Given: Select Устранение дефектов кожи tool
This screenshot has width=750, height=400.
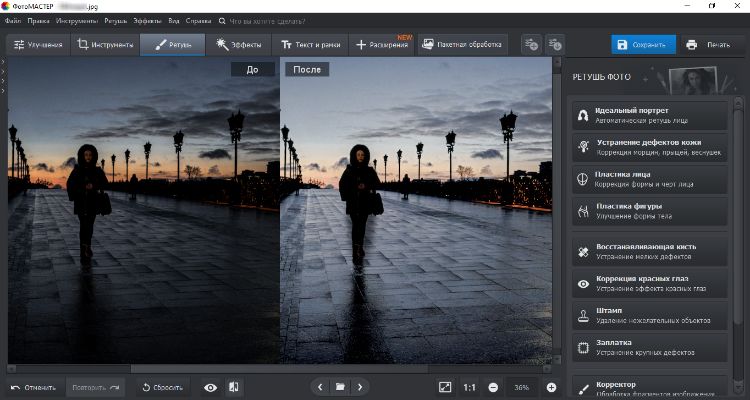Looking at the screenshot, I should point(650,147).
